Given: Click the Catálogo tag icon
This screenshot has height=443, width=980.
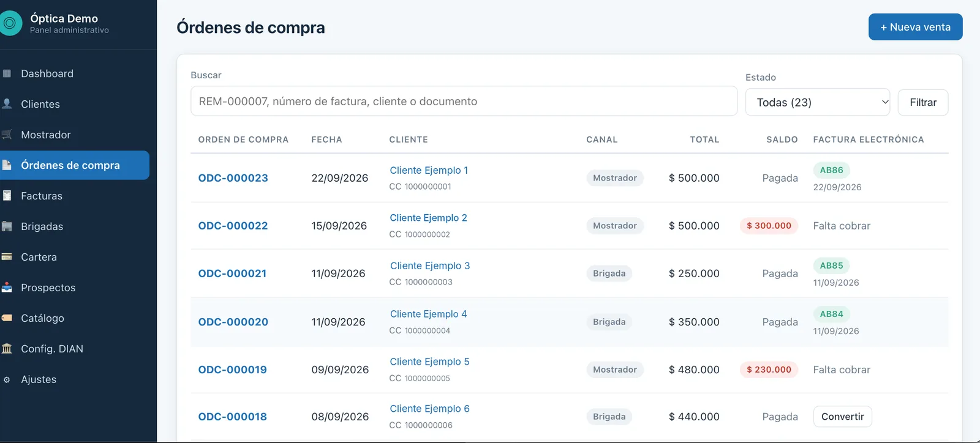Looking at the screenshot, I should click(x=7, y=318).
